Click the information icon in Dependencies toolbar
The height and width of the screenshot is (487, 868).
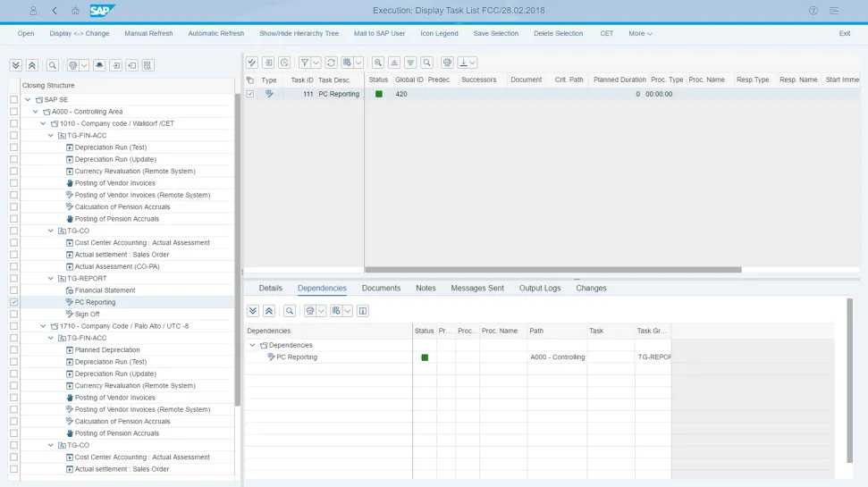tap(363, 311)
